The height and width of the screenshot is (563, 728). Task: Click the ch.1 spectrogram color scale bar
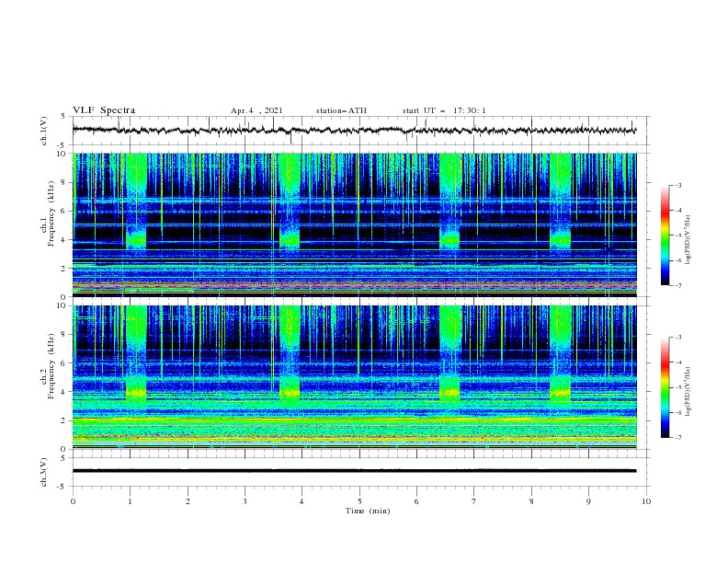[x=665, y=236]
